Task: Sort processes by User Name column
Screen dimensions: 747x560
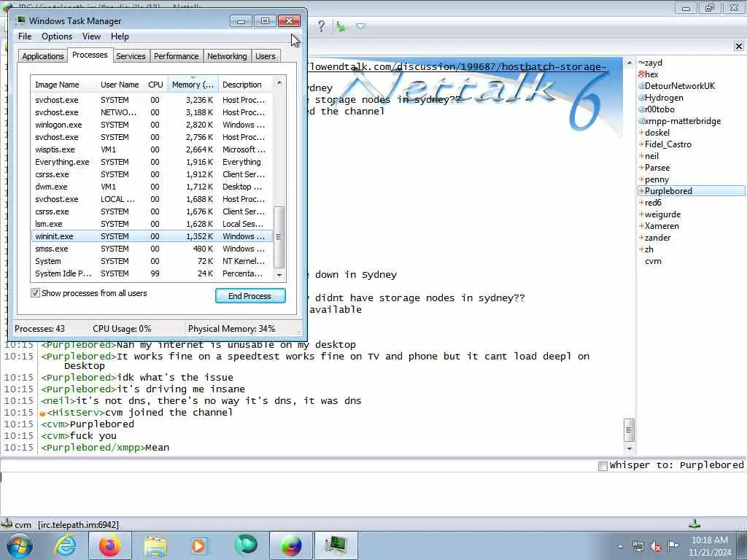Action: click(120, 85)
